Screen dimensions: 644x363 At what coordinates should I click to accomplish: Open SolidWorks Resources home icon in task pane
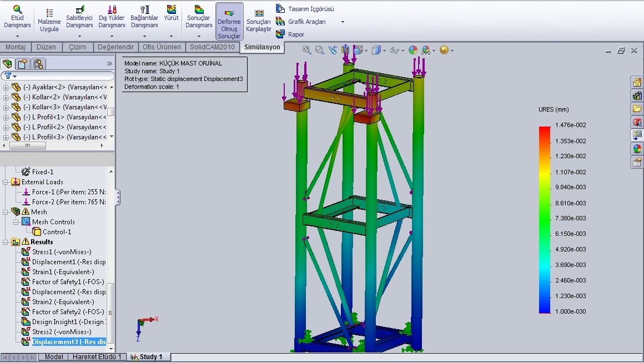[x=637, y=82]
